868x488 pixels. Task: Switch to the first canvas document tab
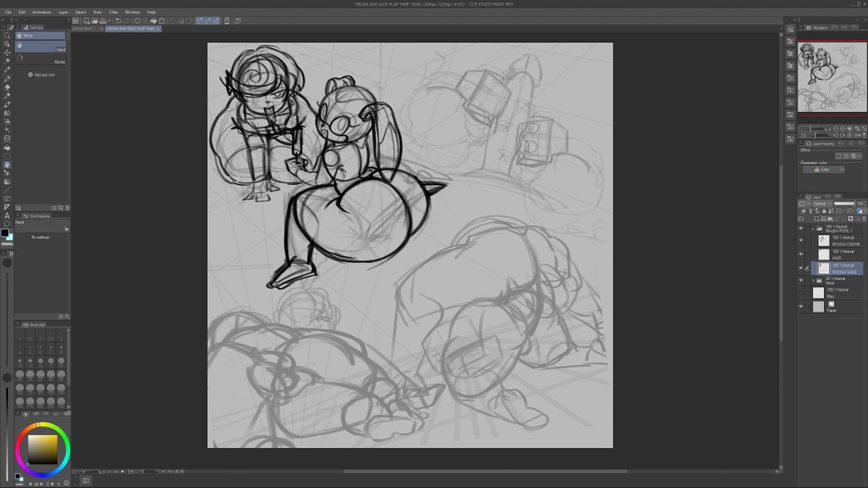[x=85, y=29]
